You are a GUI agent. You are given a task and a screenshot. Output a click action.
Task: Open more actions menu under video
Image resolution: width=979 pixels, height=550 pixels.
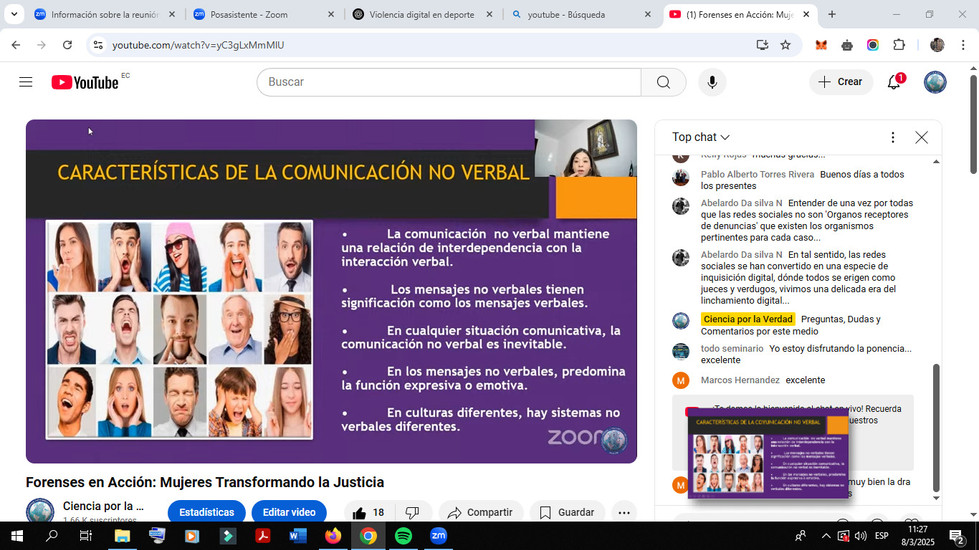click(x=624, y=513)
